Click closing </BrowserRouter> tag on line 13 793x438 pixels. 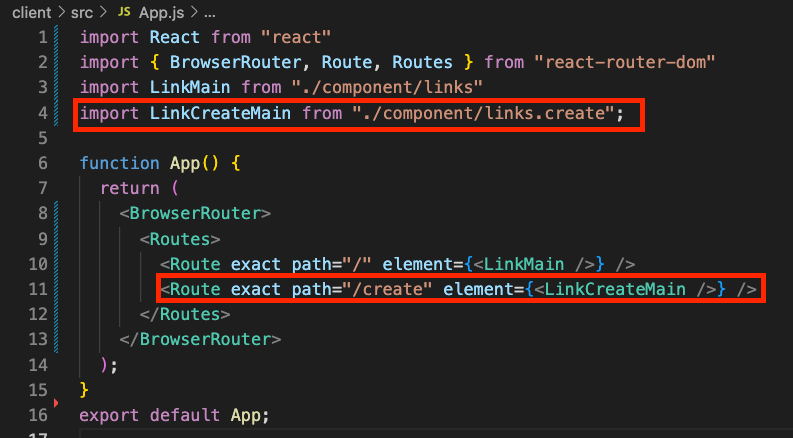[x=200, y=339]
